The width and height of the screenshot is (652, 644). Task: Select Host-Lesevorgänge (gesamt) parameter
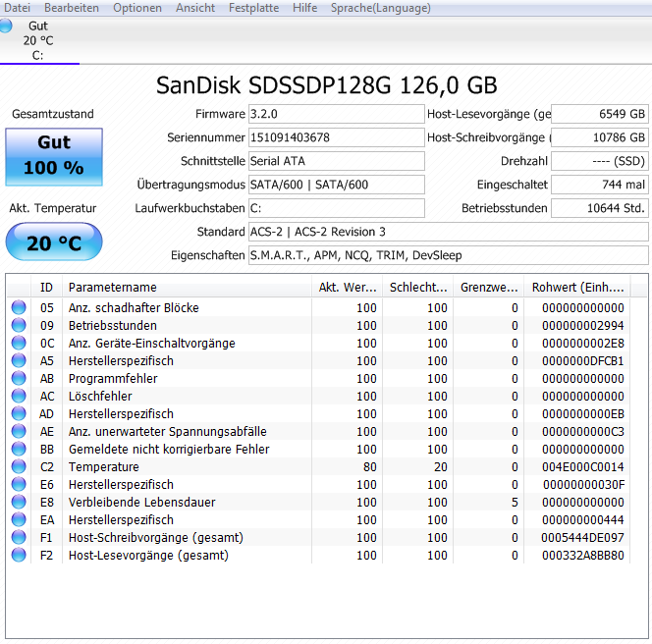point(148,556)
